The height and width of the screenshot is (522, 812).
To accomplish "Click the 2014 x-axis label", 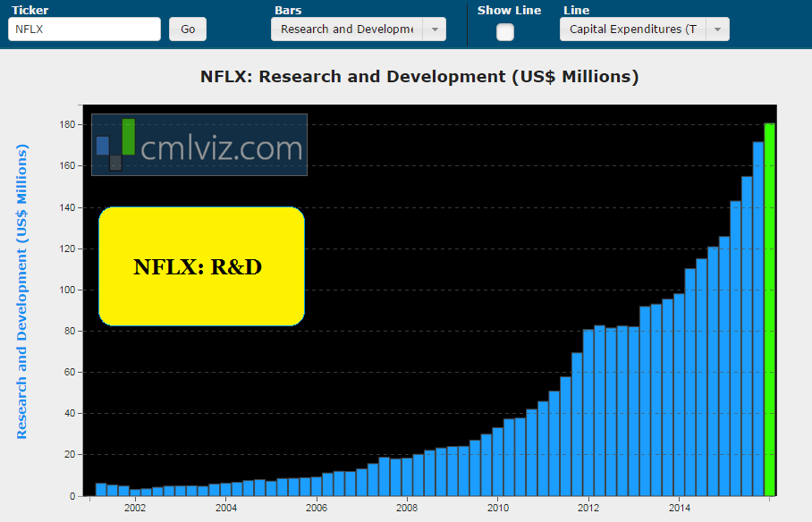I will (680, 508).
